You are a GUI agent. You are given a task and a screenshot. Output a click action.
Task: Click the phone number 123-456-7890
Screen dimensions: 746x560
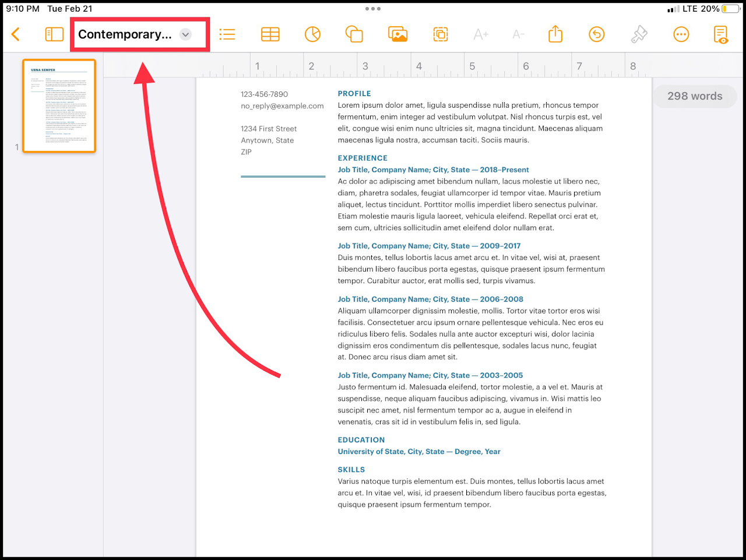265,94
